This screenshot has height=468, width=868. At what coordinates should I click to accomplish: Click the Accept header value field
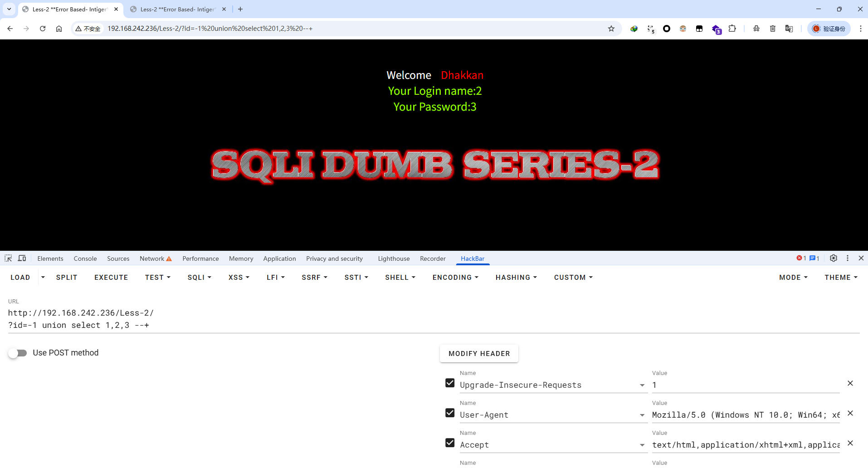pyautogui.click(x=746, y=445)
